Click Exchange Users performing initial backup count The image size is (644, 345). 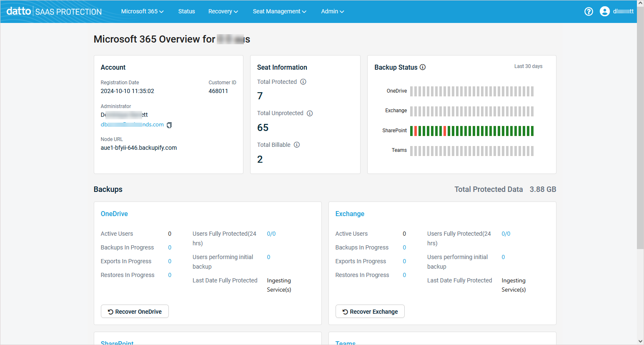[x=503, y=257]
